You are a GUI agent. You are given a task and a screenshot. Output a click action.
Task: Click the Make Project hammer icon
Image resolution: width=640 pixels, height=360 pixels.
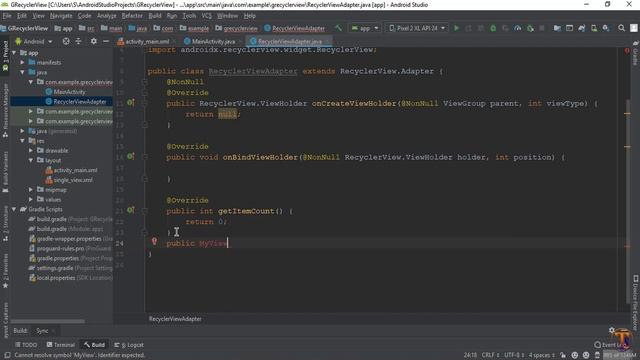[338, 28]
